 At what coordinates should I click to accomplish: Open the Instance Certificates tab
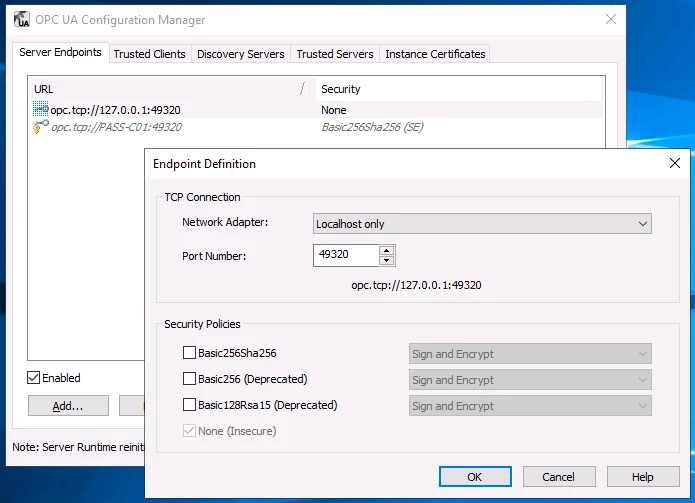435,54
